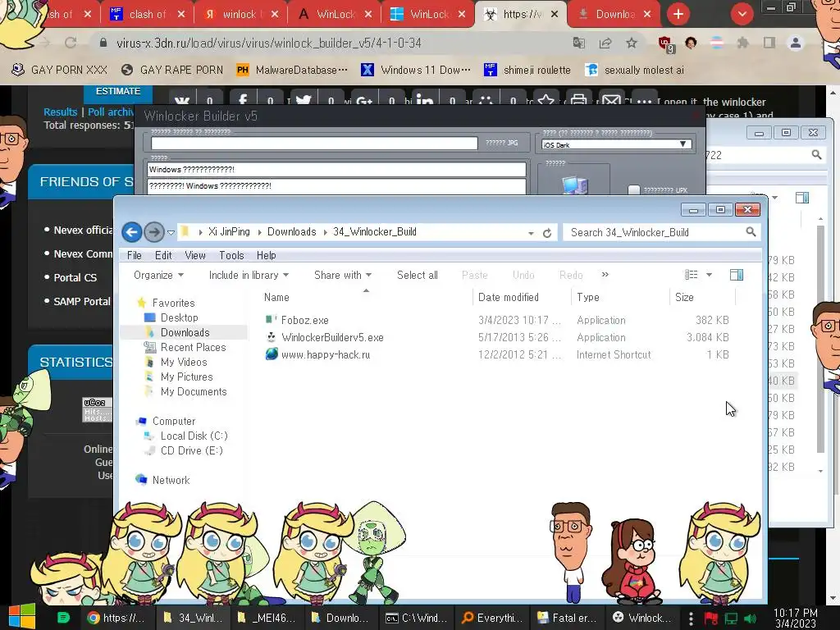Open the tab search dropdown in browser
The image size is (840, 630).
point(742,15)
